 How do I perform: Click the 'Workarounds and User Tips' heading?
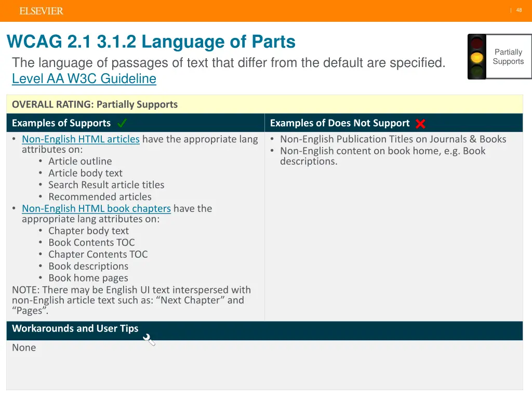(75, 328)
